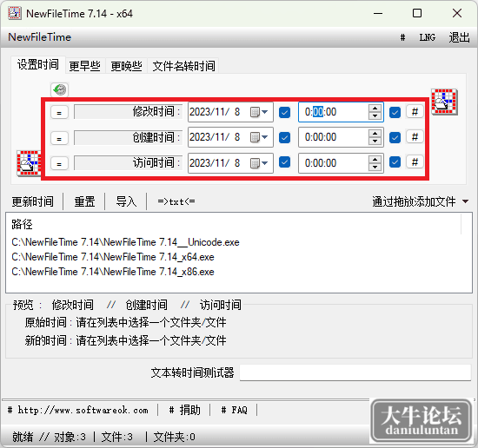Image resolution: width=478 pixels, height=448 pixels.
Task: Select the NewFileTime 7.14__Unicode.exe file row
Action: (125, 242)
